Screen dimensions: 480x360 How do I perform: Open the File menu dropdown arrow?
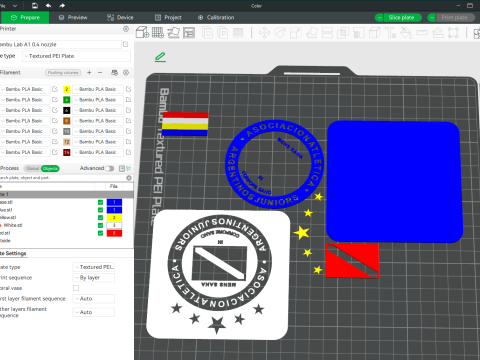pos(15,6)
